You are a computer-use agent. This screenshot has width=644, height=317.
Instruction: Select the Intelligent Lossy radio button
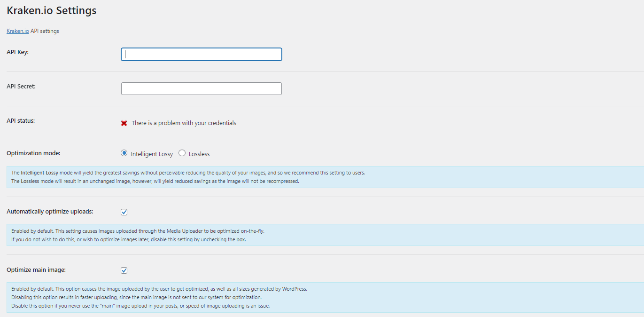coord(124,153)
